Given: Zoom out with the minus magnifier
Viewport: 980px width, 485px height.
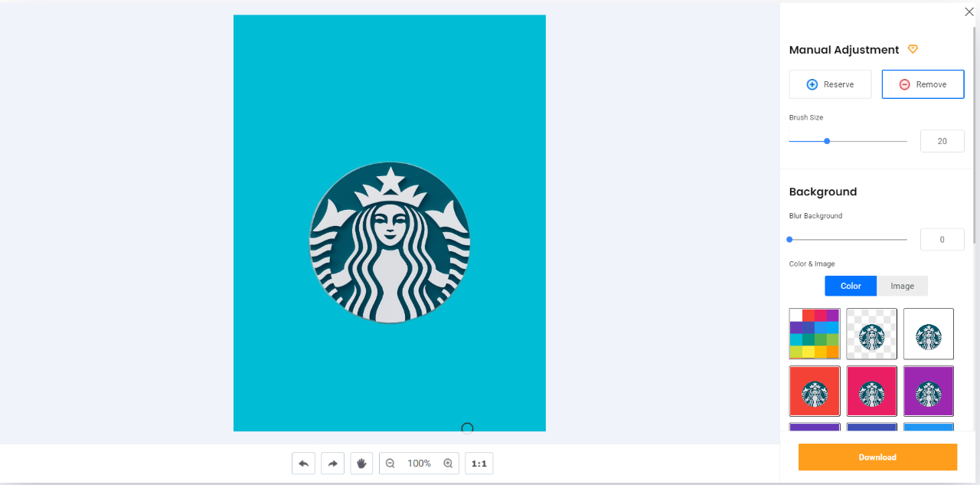Looking at the screenshot, I should pyautogui.click(x=390, y=464).
